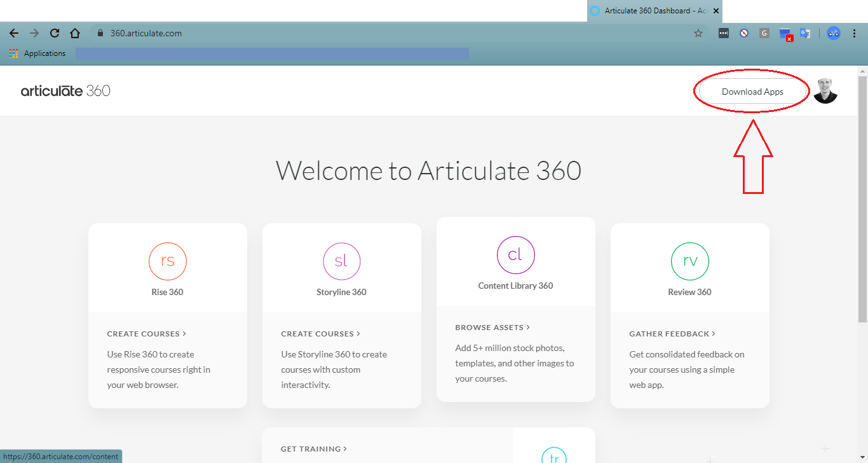Open the user profile photo menu
Viewport: 868px width, 463px height.
pyautogui.click(x=825, y=91)
